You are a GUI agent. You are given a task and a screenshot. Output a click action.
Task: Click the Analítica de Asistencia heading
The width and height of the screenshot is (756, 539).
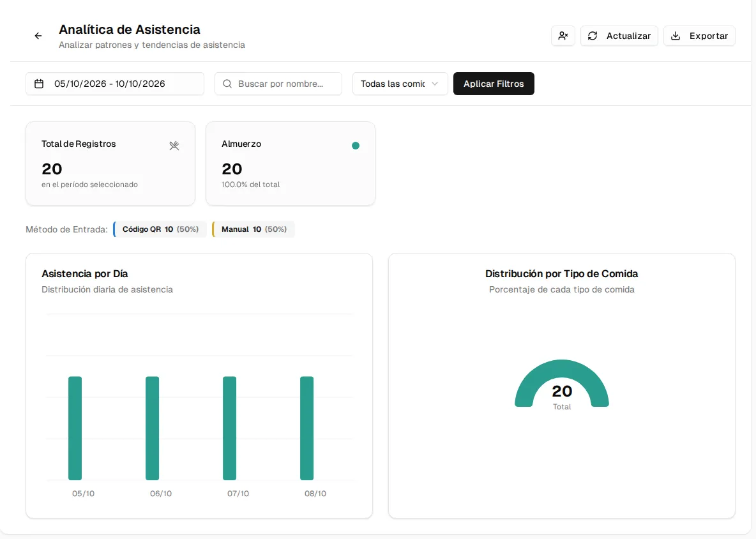[130, 29]
